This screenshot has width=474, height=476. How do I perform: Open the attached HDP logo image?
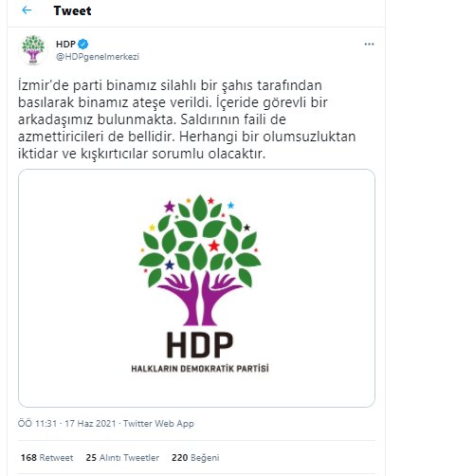coord(196,288)
